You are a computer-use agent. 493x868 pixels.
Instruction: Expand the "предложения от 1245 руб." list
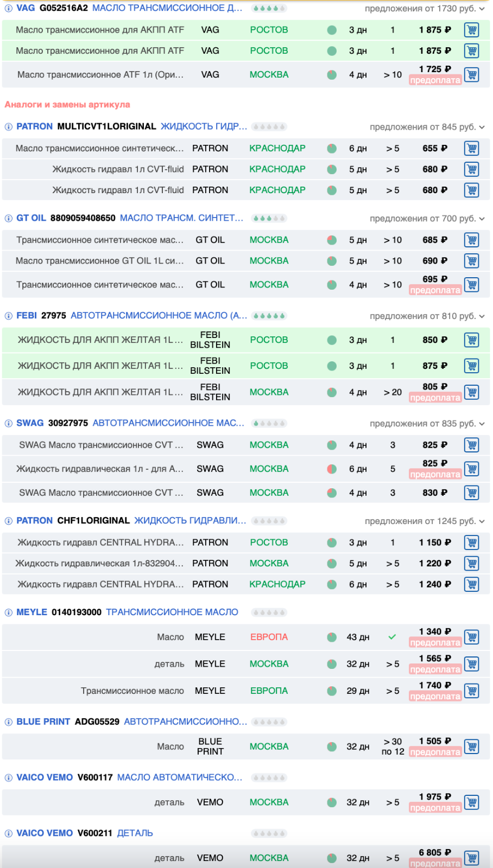[425, 521]
